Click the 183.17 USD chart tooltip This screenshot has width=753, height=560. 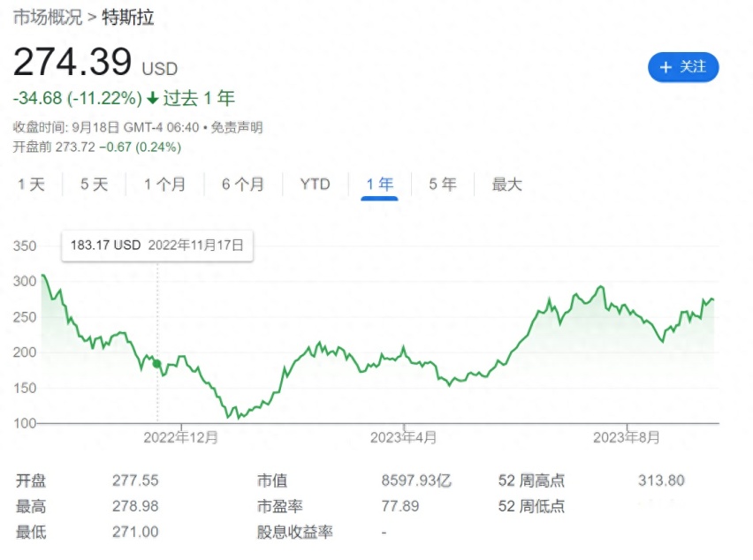(x=157, y=246)
